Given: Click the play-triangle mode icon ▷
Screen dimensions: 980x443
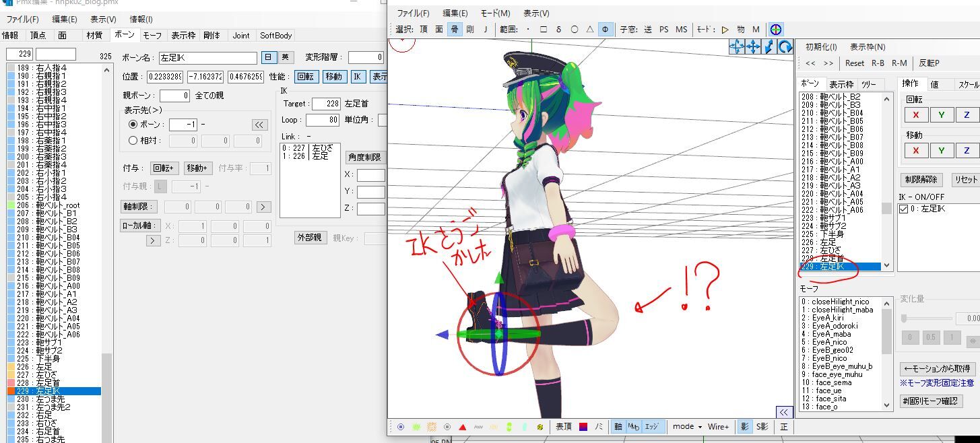Looking at the screenshot, I should pos(725,30).
